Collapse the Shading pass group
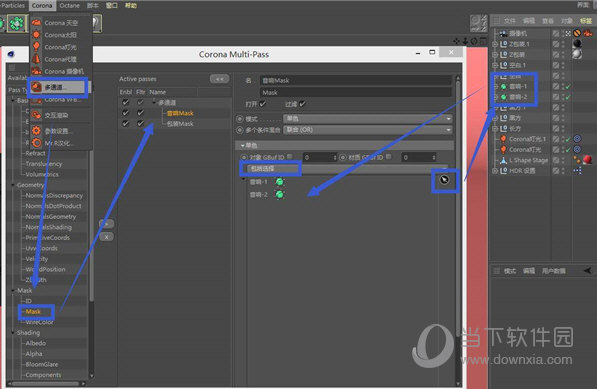The image size is (597, 389). coord(13,333)
